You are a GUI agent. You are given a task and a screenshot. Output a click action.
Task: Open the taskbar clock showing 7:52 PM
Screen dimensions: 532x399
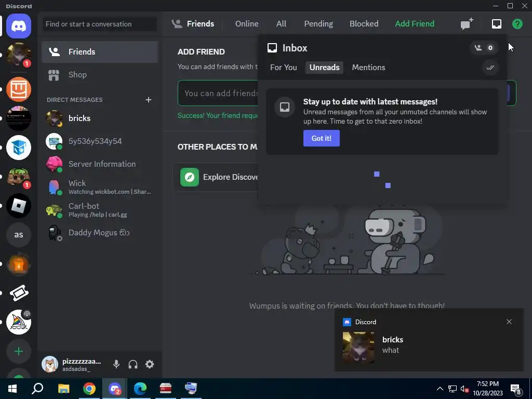tap(487, 389)
